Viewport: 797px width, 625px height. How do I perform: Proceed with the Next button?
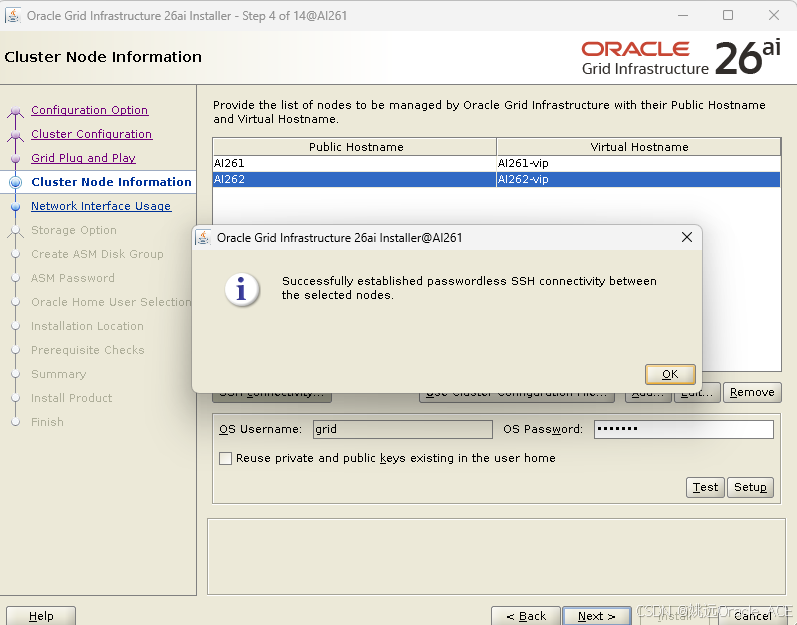point(597,616)
